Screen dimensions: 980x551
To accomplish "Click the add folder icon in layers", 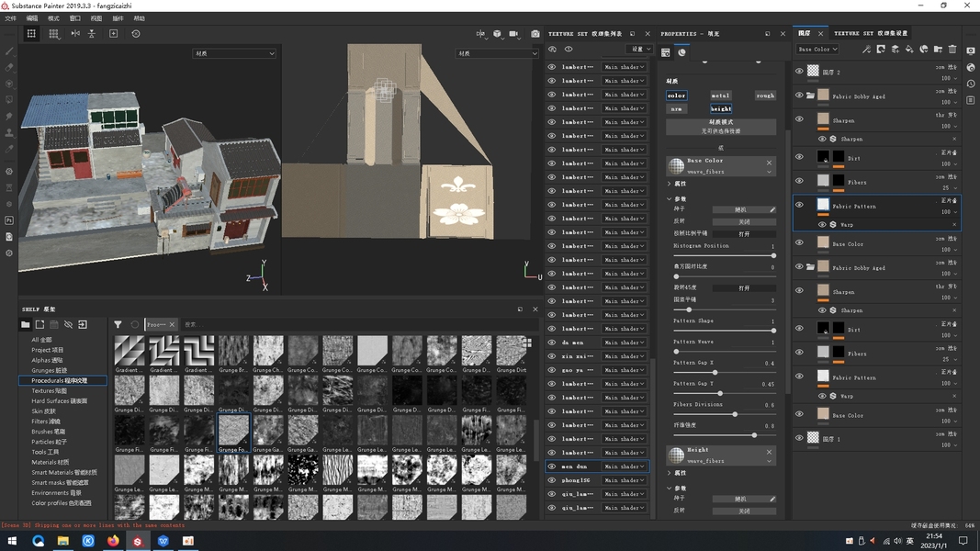I will 938,50.
